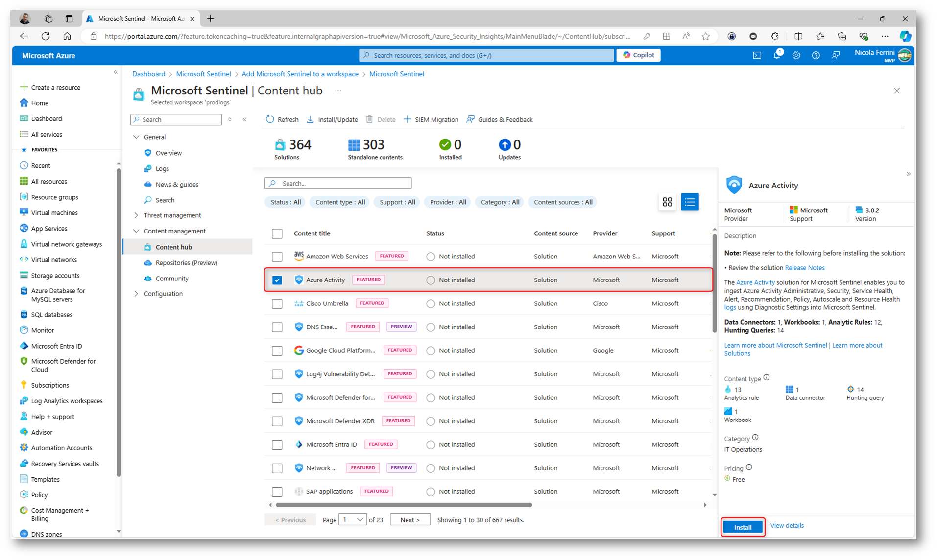Go back in the browser
Viewport: 937px width, 560px height.
(24, 36)
